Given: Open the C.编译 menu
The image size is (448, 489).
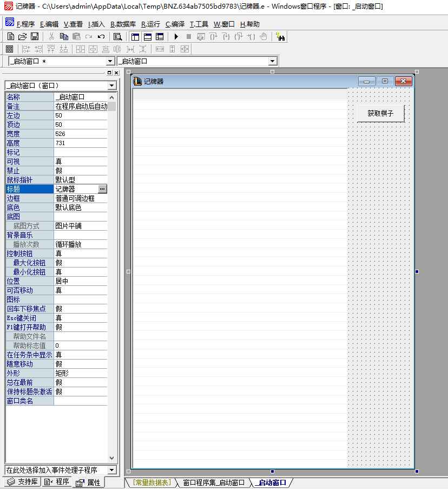Looking at the screenshot, I should (x=175, y=24).
